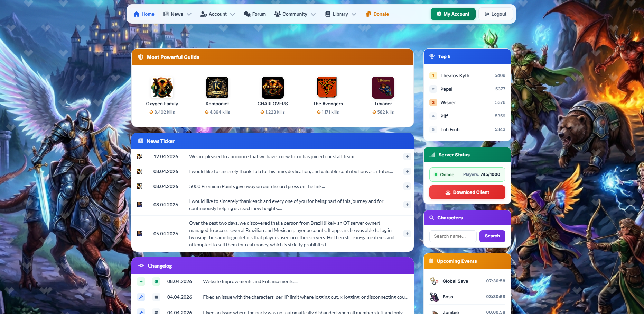This screenshot has width=644, height=314.
Task: Click the Boss countdown 03:30:58
Action: [496, 297]
